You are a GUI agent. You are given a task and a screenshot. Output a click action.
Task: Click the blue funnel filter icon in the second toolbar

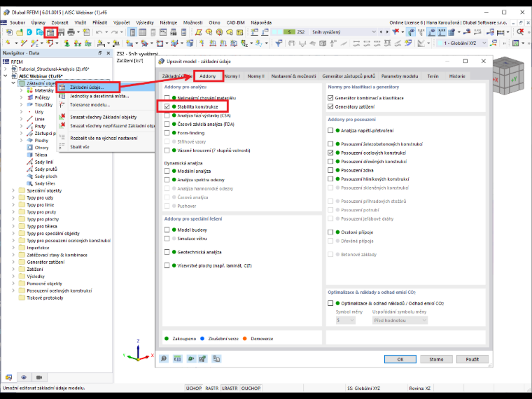(278, 43)
